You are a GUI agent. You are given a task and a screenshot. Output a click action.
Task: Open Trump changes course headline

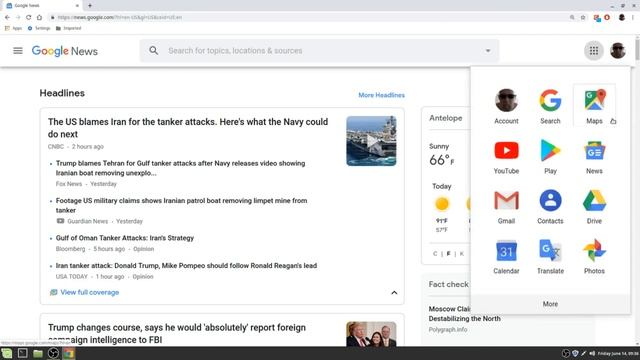[x=177, y=333]
